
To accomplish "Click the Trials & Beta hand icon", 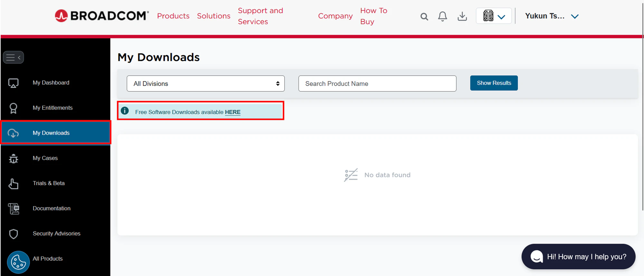I will click(13, 184).
